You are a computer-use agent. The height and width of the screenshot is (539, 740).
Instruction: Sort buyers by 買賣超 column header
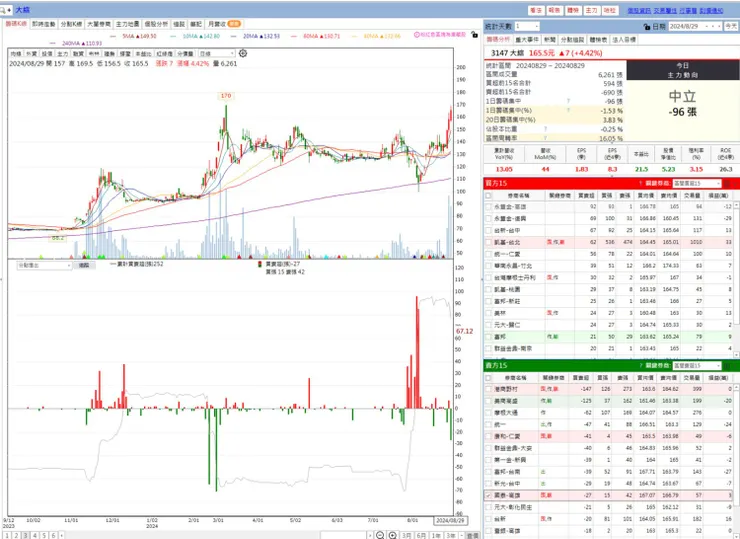pyautogui.click(x=586, y=195)
